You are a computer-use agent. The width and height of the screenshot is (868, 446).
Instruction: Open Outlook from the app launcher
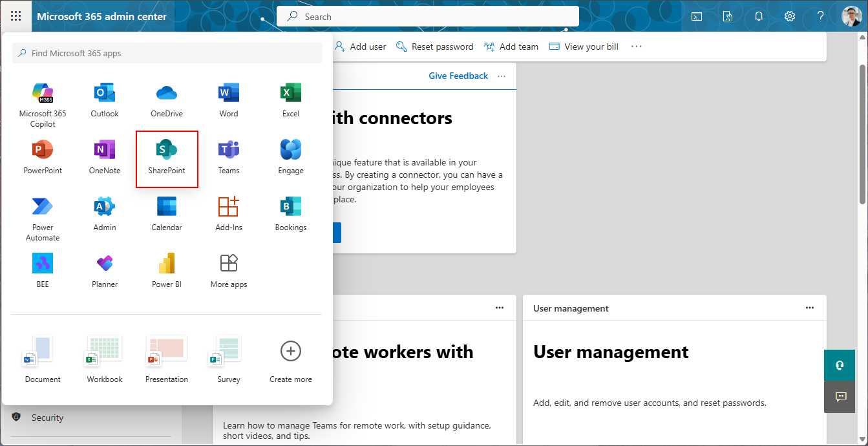(104, 99)
